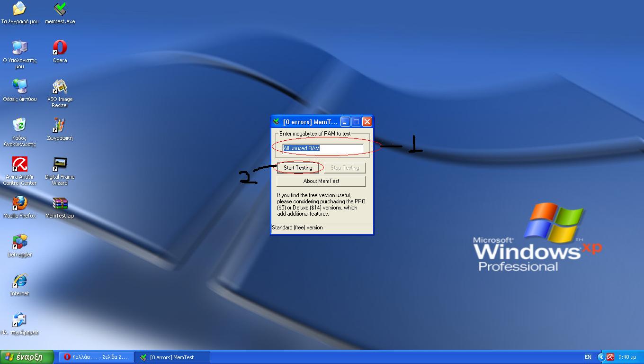Select the VSO Image Resizer shortcut

(60, 93)
